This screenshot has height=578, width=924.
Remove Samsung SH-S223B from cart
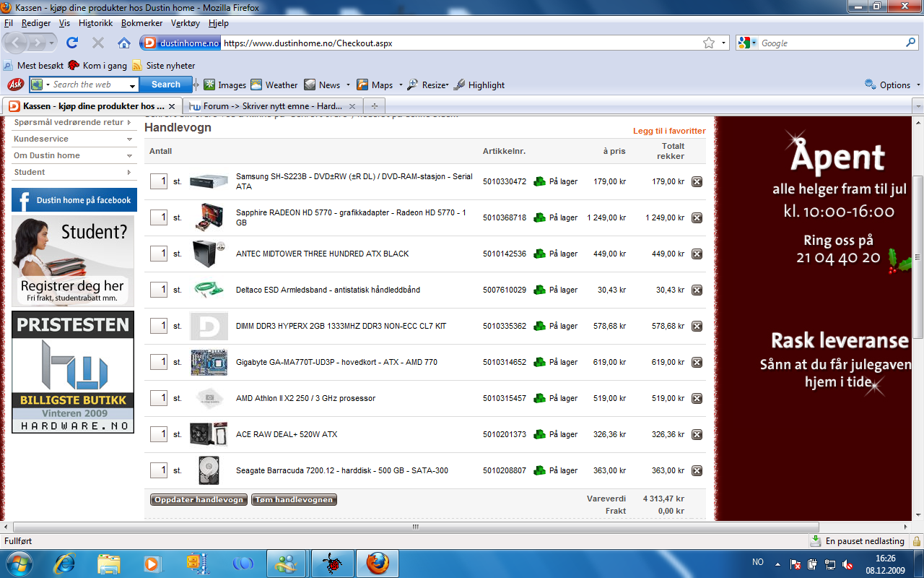(x=697, y=181)
